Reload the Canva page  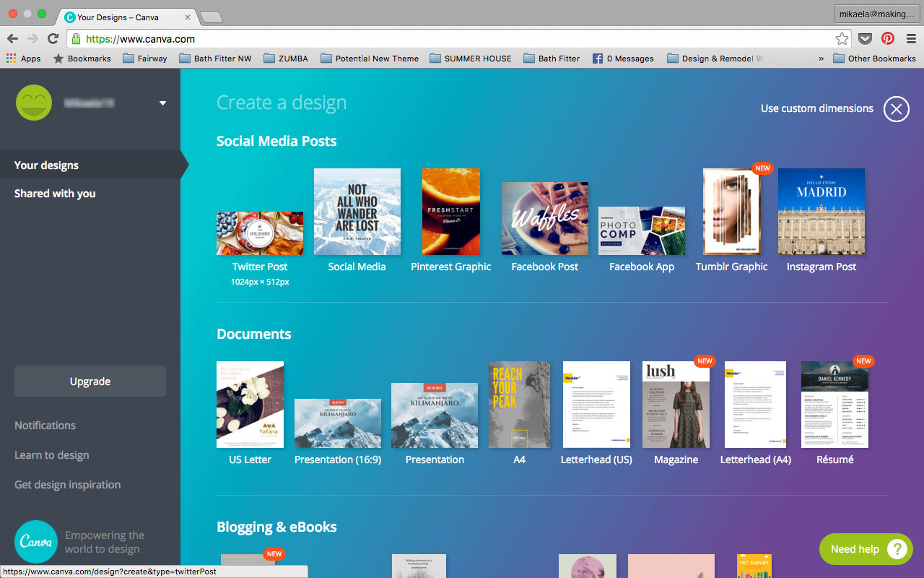click(53, 39)
